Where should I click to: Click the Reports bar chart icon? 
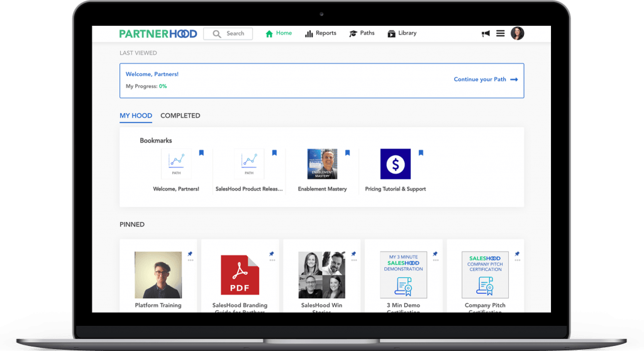[309, 34]
